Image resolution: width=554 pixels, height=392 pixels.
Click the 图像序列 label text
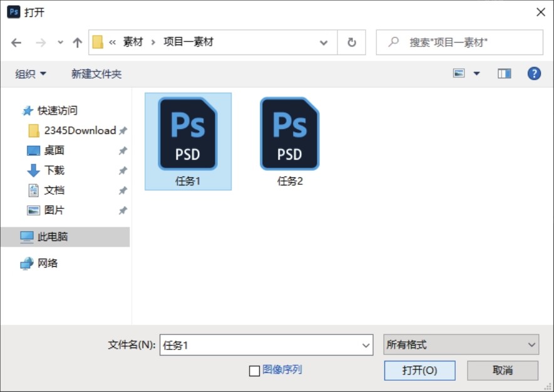point(282,369)
